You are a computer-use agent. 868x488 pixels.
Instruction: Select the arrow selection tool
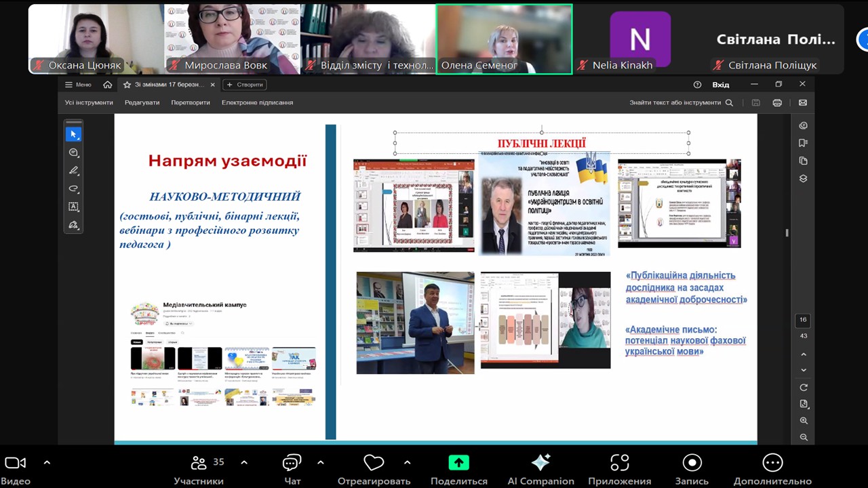[74, 134]
